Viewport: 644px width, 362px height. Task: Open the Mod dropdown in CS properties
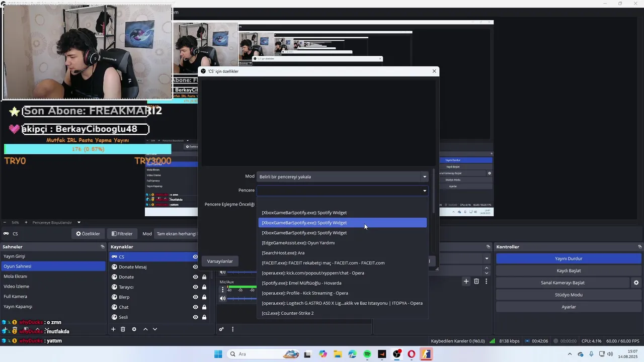point(343,176)
